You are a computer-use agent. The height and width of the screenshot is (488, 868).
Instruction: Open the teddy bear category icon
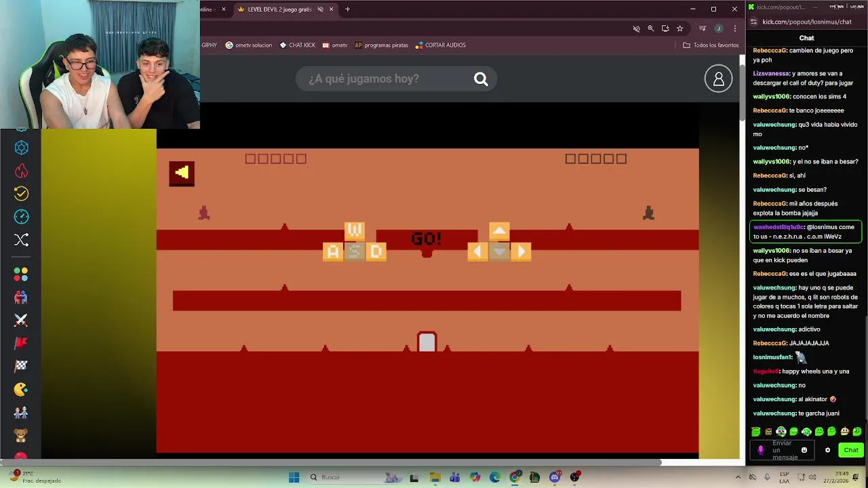[x=21, y=435]
